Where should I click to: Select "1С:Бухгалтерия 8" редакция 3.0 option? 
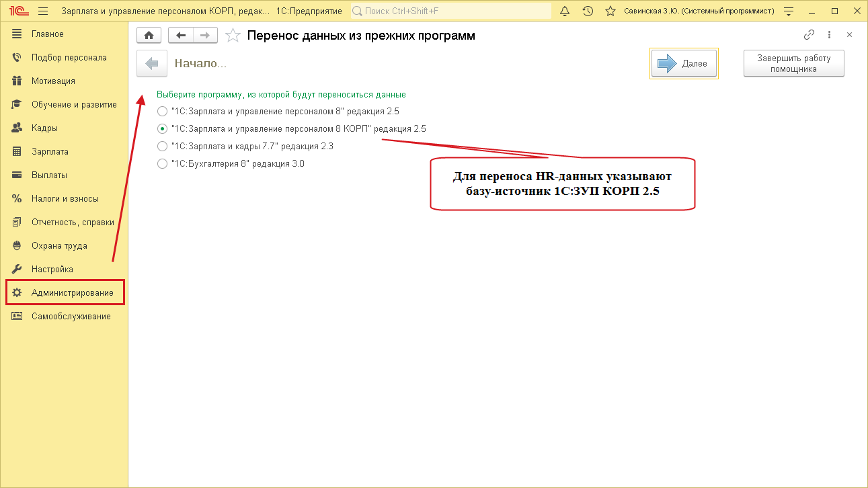pos(230,163)
